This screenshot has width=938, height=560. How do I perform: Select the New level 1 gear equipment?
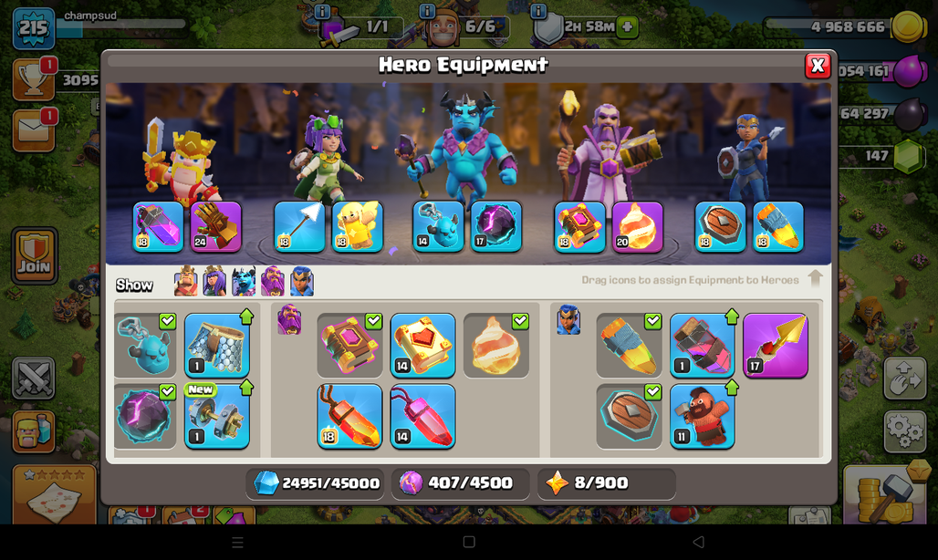(216, 416)
